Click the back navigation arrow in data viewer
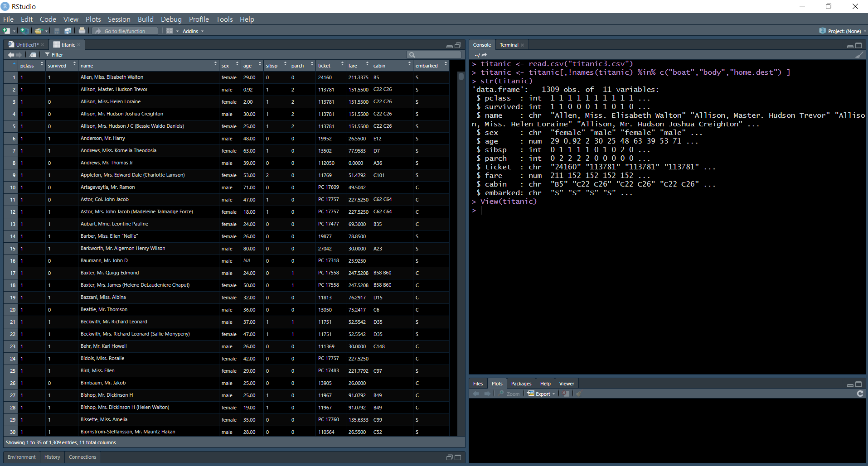 coord(11,55)
